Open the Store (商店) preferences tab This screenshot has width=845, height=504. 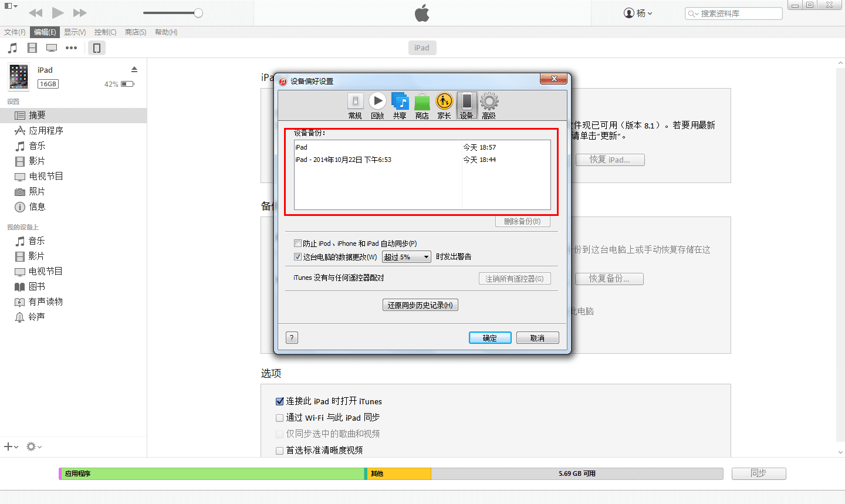point(422,106)
